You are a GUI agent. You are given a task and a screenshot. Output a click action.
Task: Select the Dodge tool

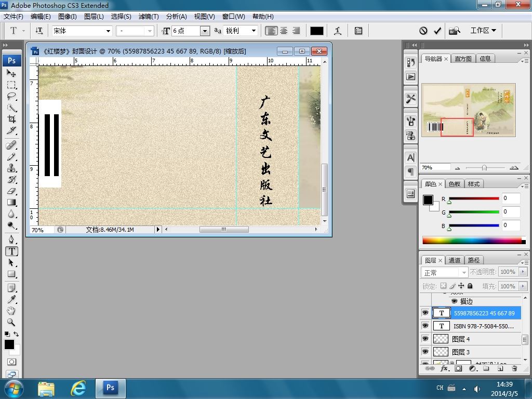[x=11, y=225]
